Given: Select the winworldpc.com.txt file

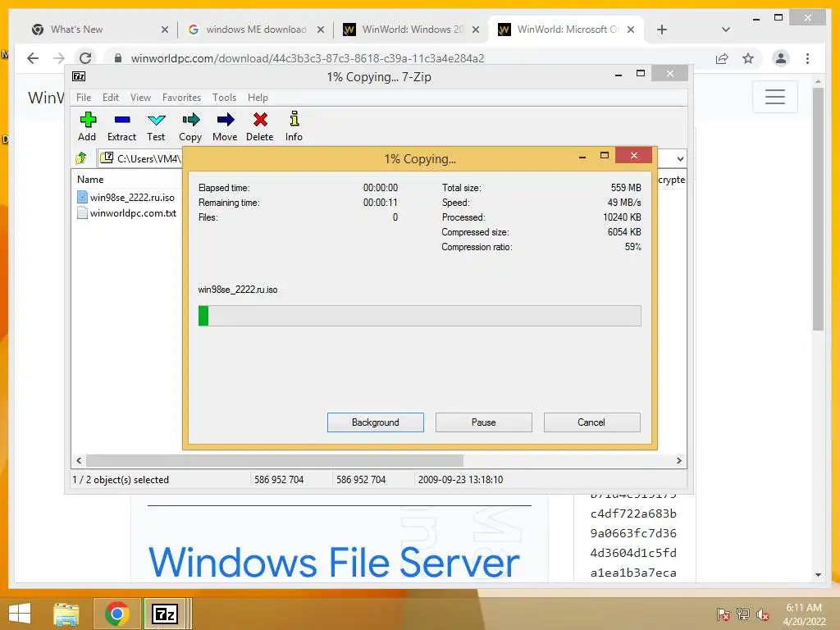Looking at the screenshot, I should tap(127, 212).
